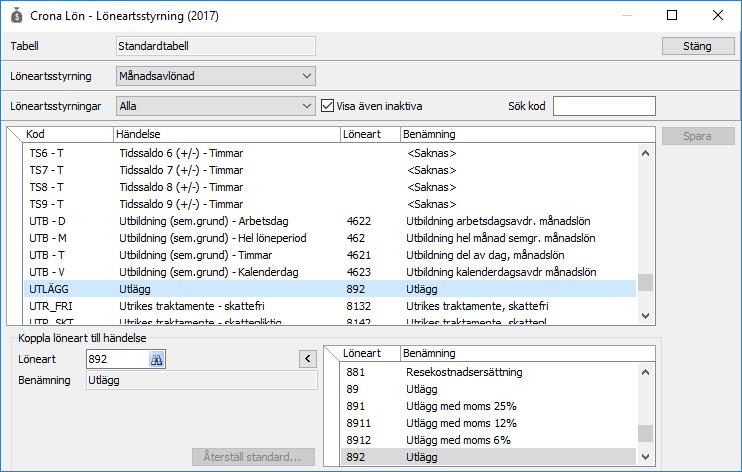
Task: Select löneart 8911 Utlägg med moms 12%
Action: click(x=488, y=423)
